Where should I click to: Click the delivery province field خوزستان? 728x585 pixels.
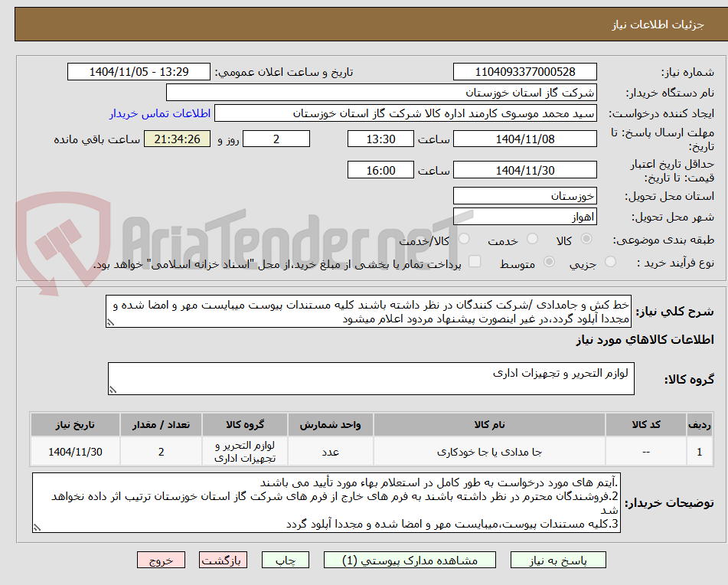525,196
